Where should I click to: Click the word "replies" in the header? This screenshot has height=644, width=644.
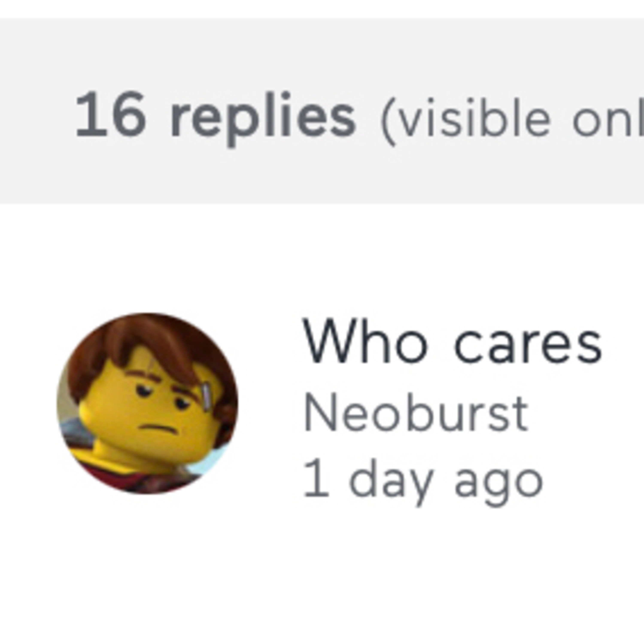(x=263, y=117)
